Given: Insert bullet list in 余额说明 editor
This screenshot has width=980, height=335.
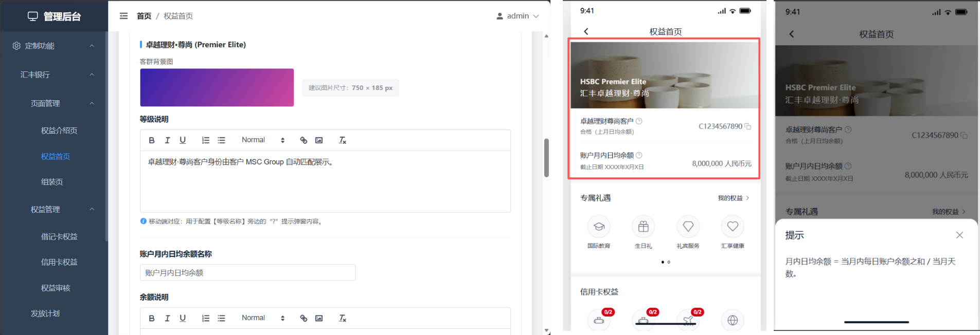Looking at the screenshot, I should tap(221, 318).
